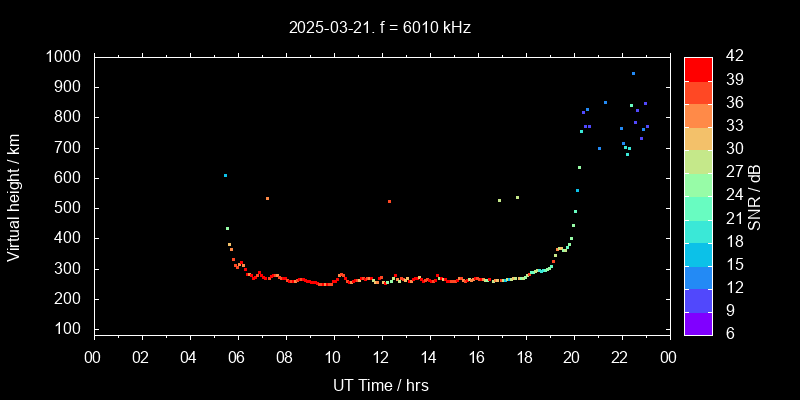Pick the cyan 15–18 dB colorbar band
800x400 pixels.
click(698, 253)
